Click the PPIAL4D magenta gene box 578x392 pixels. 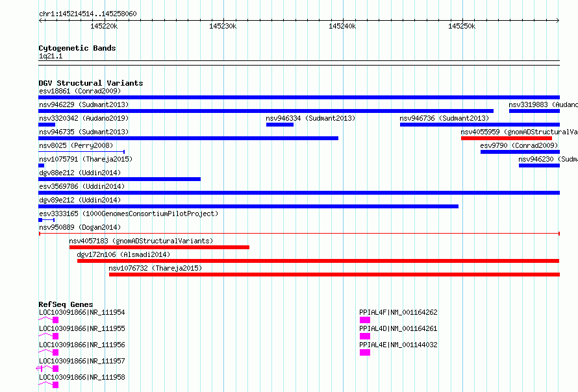[x=365, y=336]
